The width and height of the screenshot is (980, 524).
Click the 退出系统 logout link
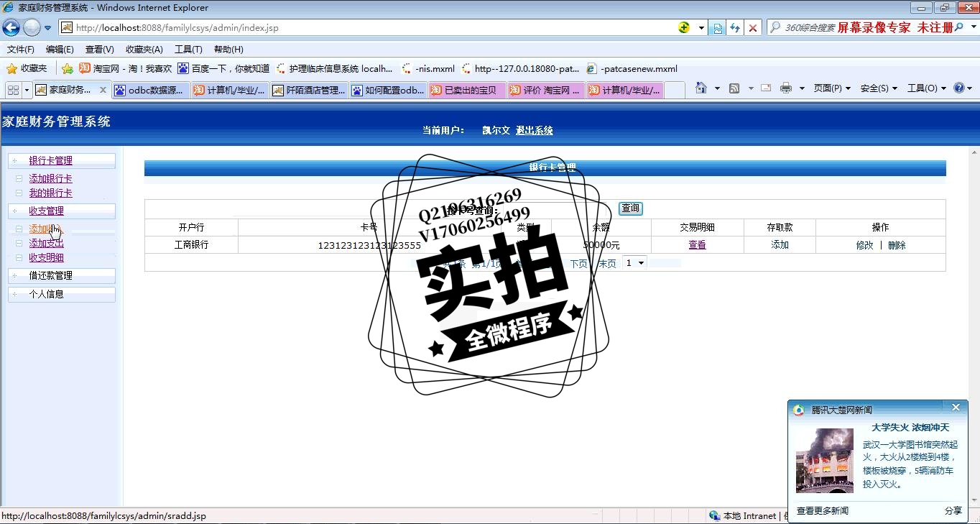[535, 131]
